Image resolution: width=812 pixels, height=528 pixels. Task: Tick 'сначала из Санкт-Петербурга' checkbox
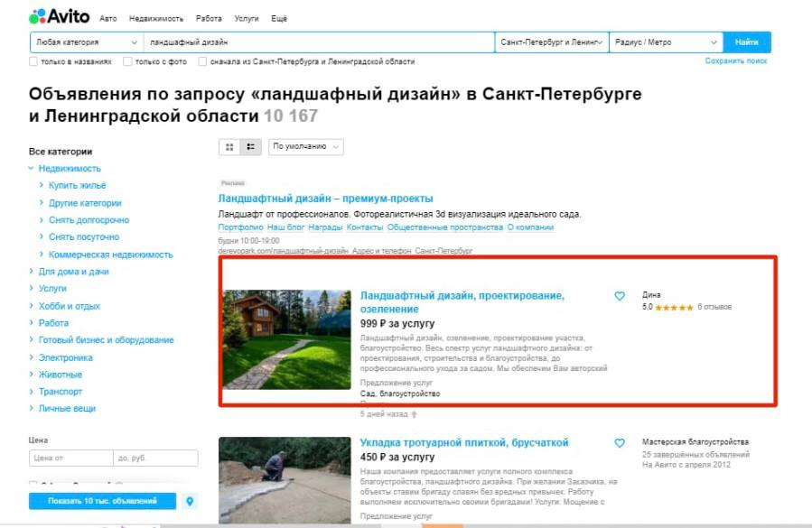click(x=202, y=61)
